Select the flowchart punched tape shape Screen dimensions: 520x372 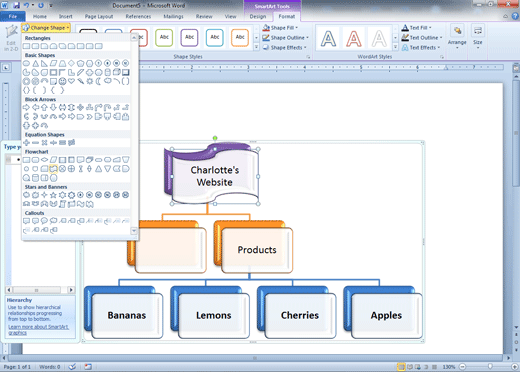click(x=53, y=169)
